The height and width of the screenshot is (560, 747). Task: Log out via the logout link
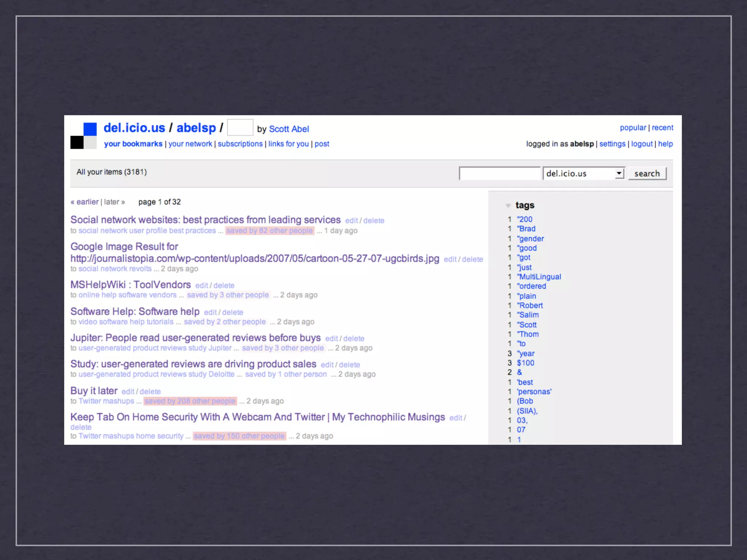pos(642,144)
